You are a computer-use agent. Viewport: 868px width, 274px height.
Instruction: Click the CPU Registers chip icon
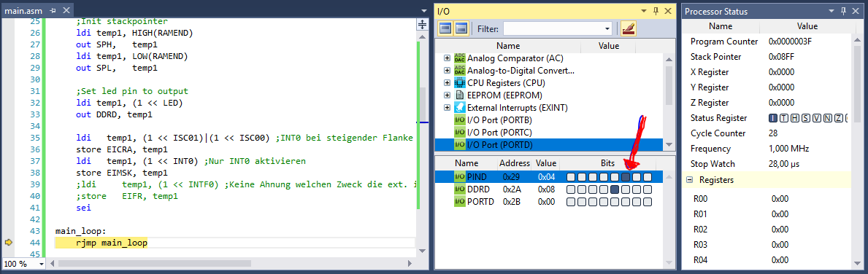click(459, 83)
